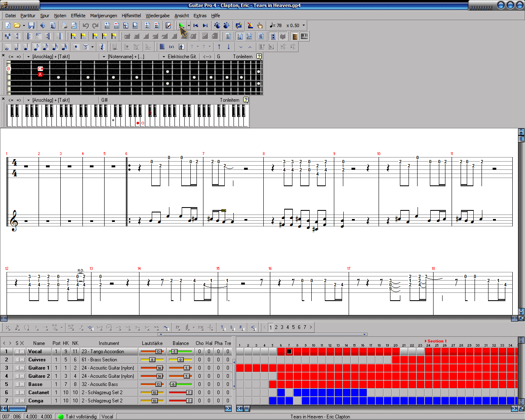This screenshot has width=525, height=420.
Task: Click the play-in-loop icon
Action: click(239, 25)
